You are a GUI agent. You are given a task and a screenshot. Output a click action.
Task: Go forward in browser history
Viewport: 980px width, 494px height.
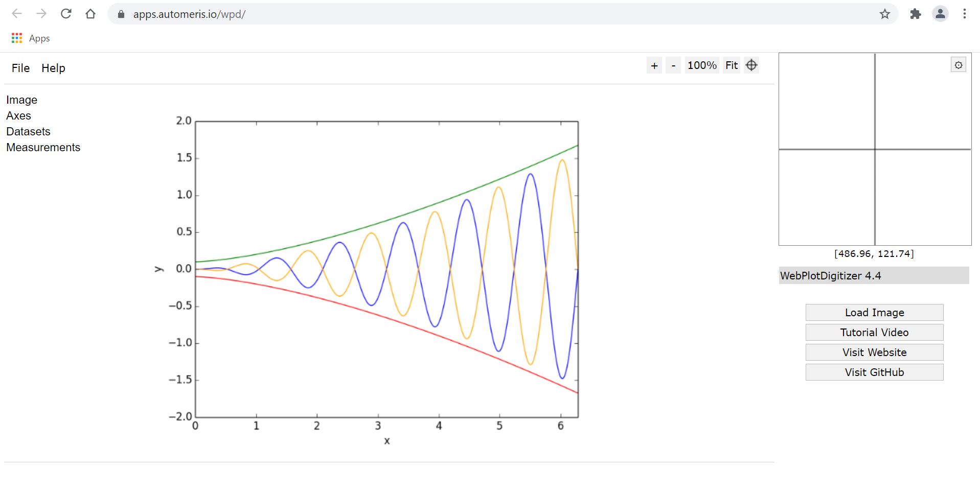(41, 14)
